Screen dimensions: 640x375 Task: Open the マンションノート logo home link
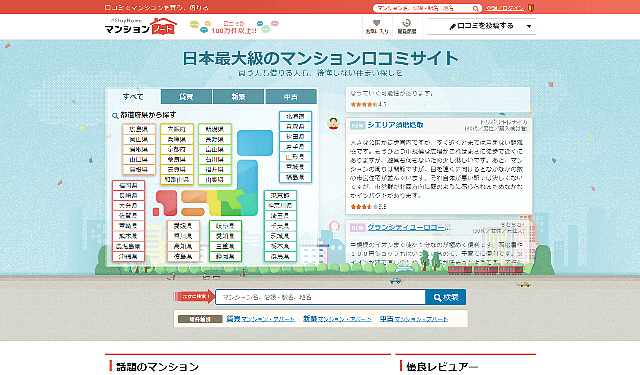(x=140, y=26)
